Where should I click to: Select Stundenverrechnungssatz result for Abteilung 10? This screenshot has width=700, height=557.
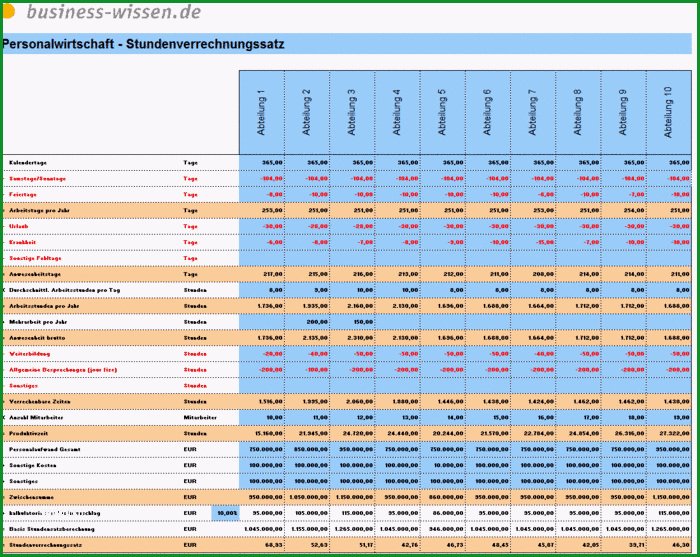[669, 545]
